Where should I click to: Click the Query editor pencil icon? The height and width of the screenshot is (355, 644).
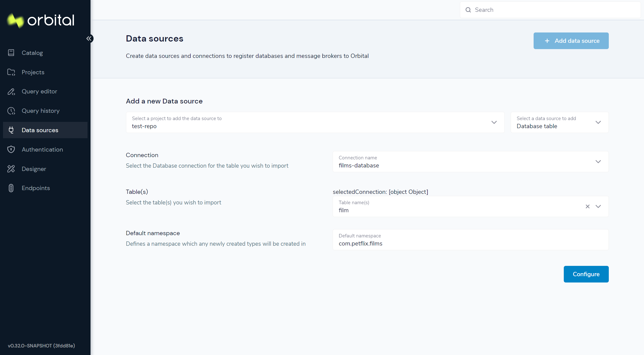point(11,91)
